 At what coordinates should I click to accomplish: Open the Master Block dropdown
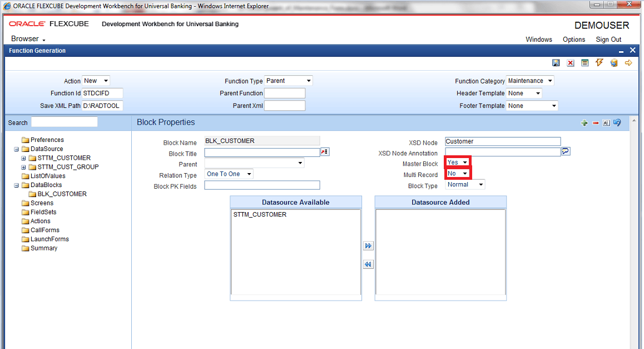pyautogui.click(x=458, y=163)
